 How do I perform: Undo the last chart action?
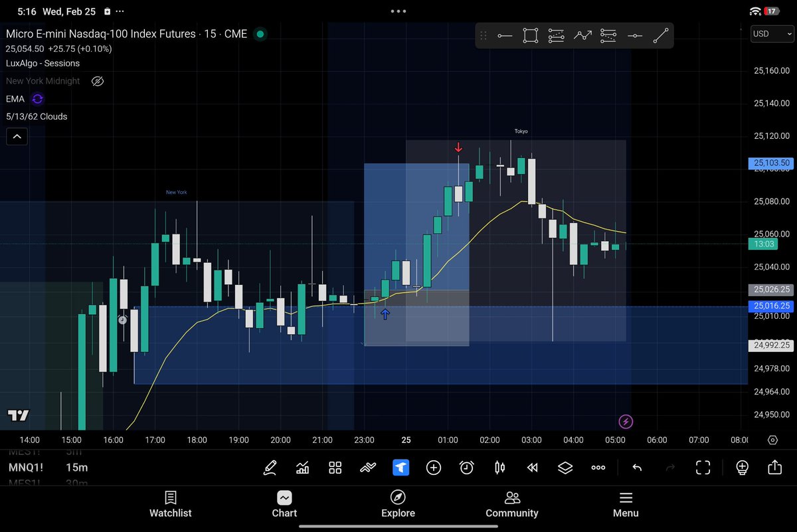pos(637,468)
